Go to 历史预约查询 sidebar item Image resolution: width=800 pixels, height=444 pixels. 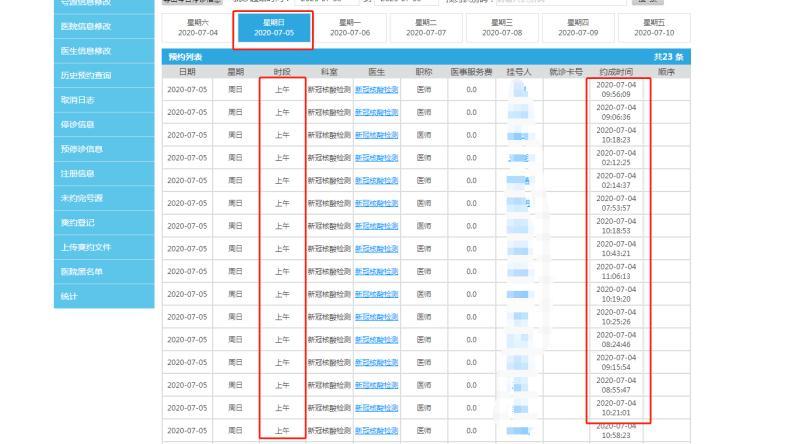coord(104,76)
